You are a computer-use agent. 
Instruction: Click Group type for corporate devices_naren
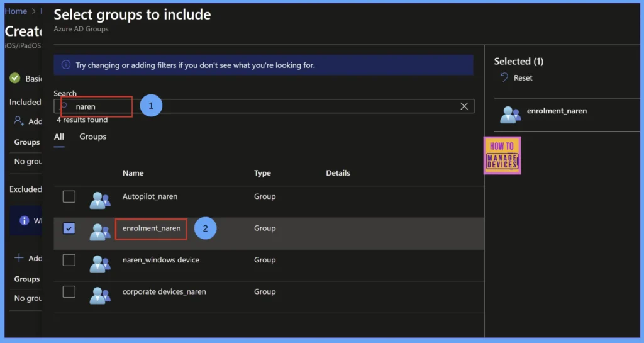click(x=265, y=291)
